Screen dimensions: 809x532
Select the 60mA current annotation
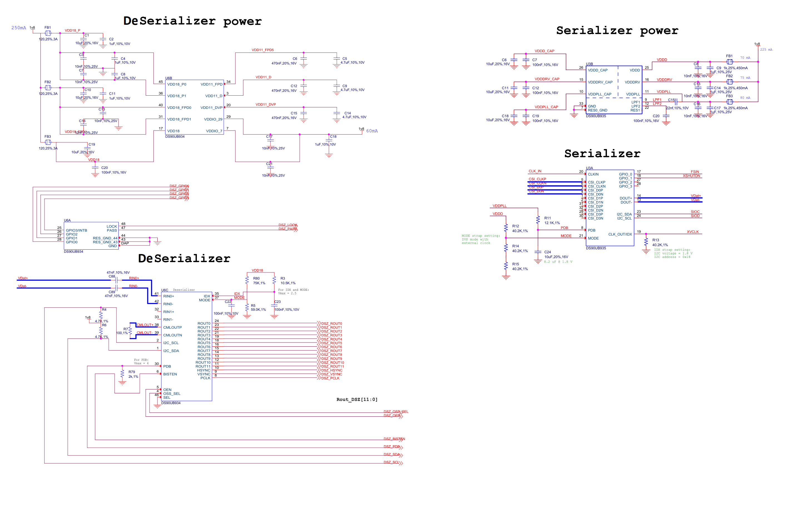(372, 131)
